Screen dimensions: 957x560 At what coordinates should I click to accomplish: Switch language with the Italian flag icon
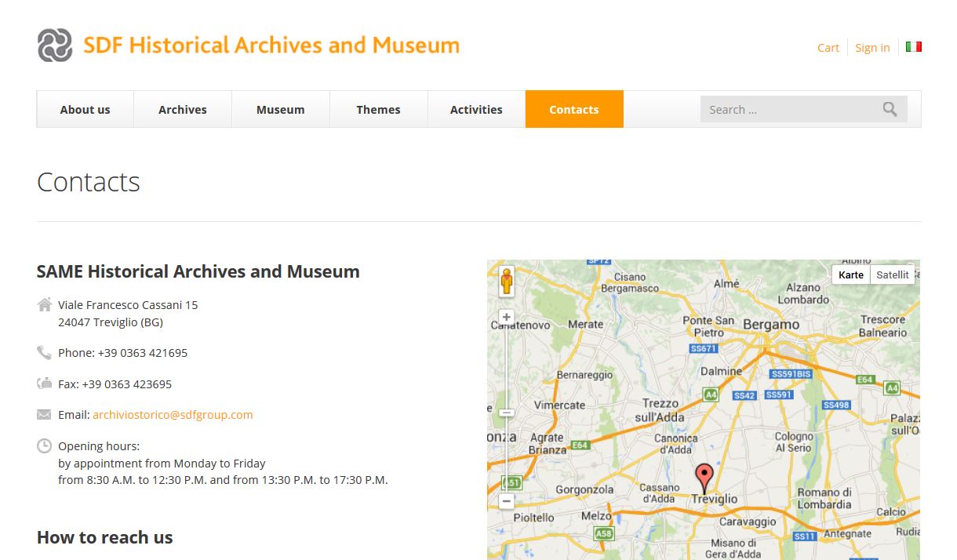(x=913, y=47)
